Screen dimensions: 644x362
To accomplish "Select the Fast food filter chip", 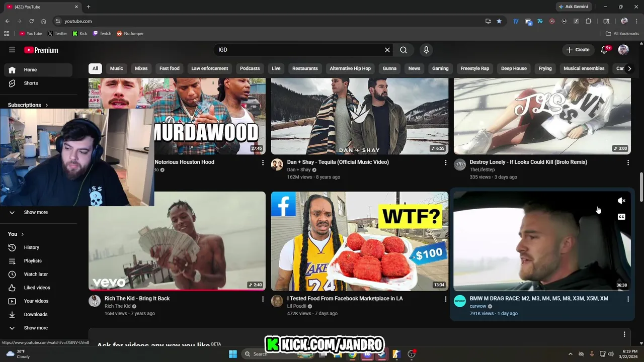I will [170, 68].
